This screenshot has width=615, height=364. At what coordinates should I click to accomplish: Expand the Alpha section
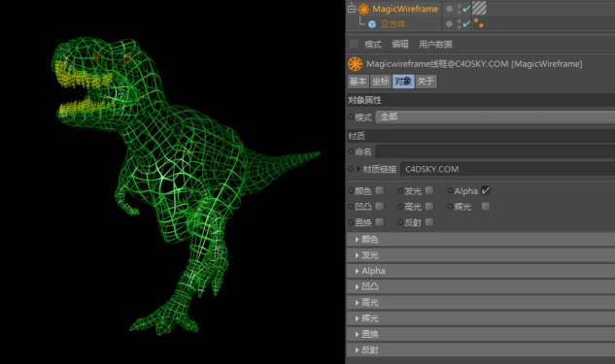click(x=481, y=271)
